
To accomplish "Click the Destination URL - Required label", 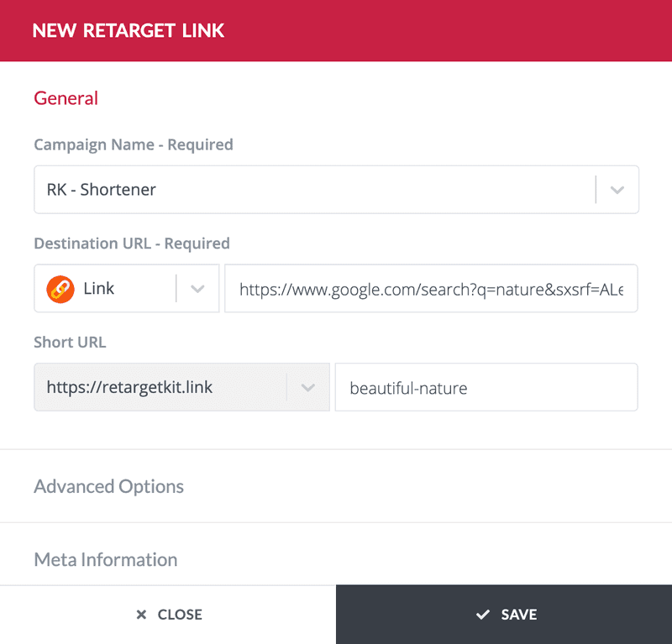I will point(132,243).
